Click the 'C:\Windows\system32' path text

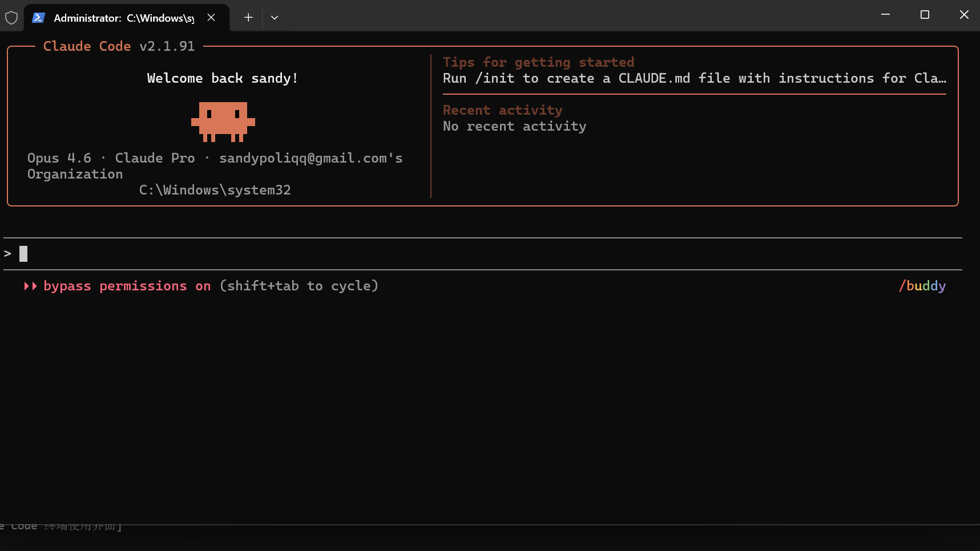(215, 190)
